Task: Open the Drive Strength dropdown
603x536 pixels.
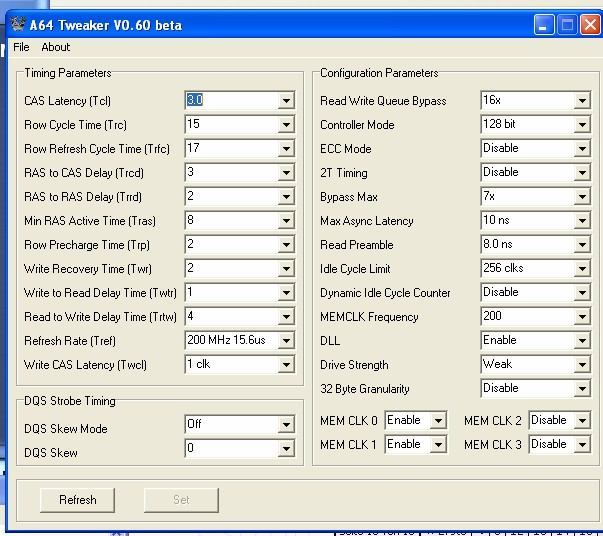Action: [x=582, y=365]
